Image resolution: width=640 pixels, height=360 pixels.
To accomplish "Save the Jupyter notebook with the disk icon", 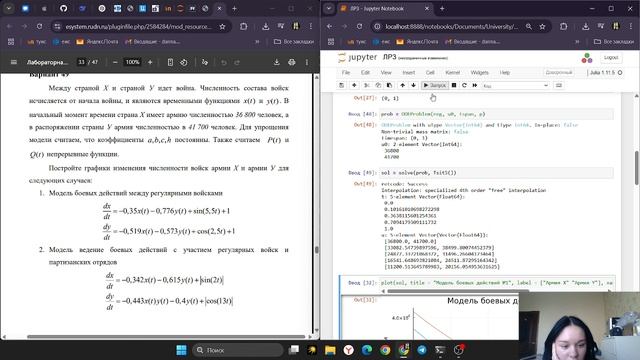I will click(342, 85).
